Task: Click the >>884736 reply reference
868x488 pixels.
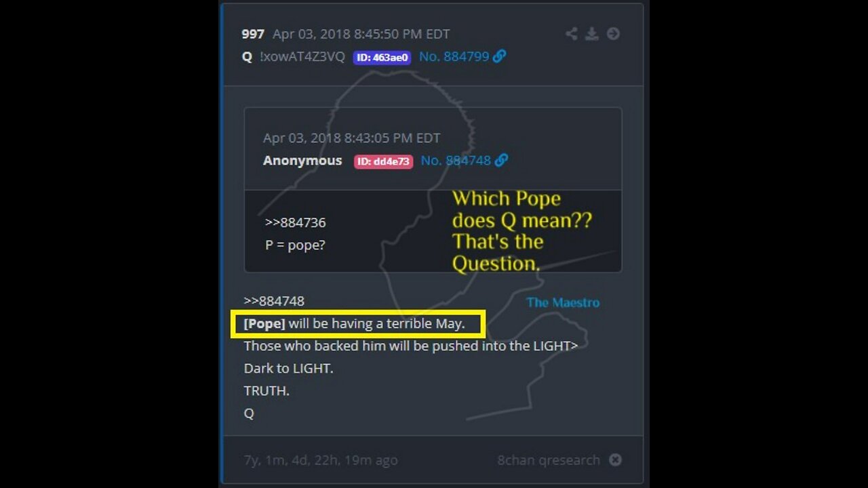Action: coord(296,222)
